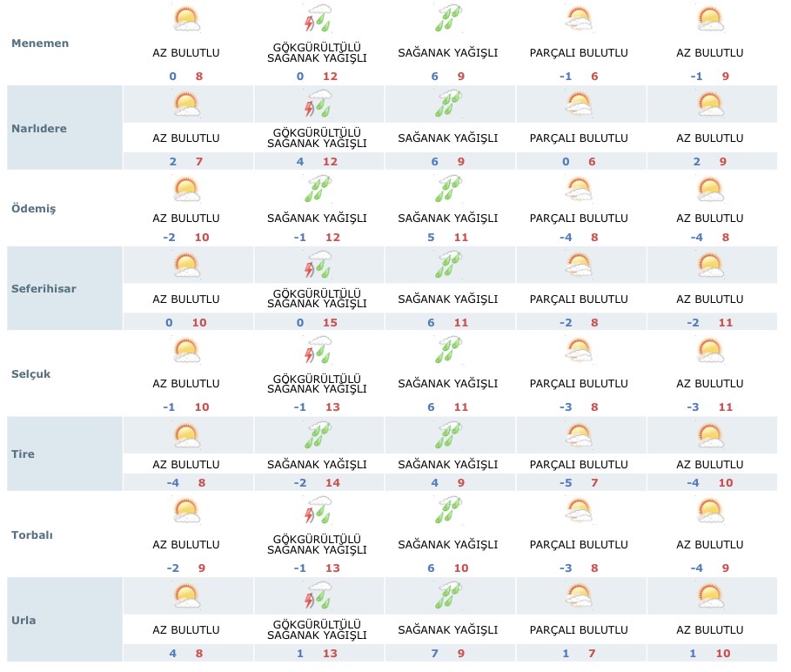Select the Ödemiş district label
Viewport: 791px width, 672px height.
point(35,209)
